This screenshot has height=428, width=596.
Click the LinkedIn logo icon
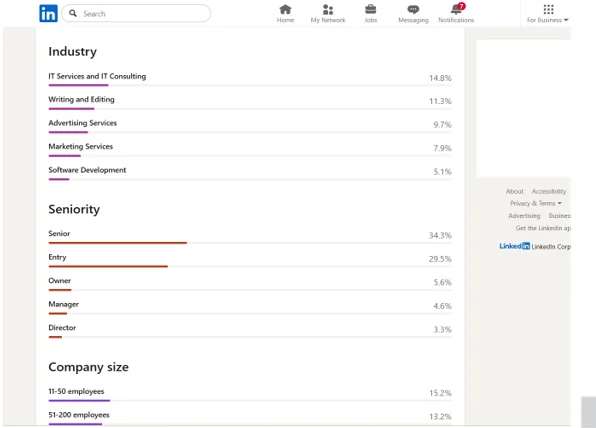coord(48,13)
